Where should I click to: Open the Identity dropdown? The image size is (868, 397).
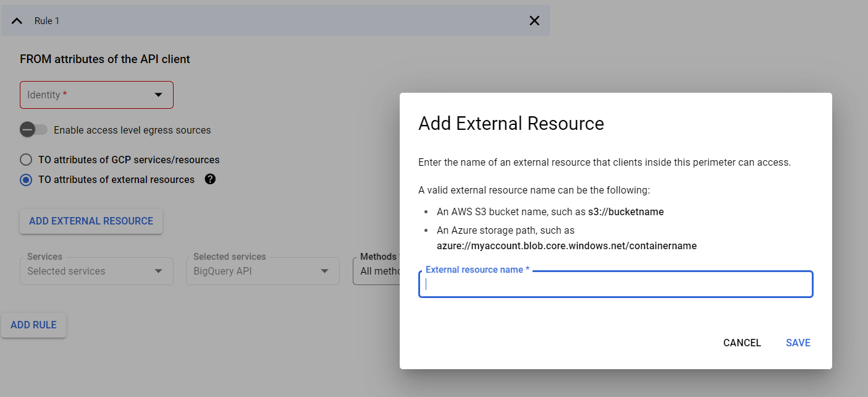[x=96, y=95]
